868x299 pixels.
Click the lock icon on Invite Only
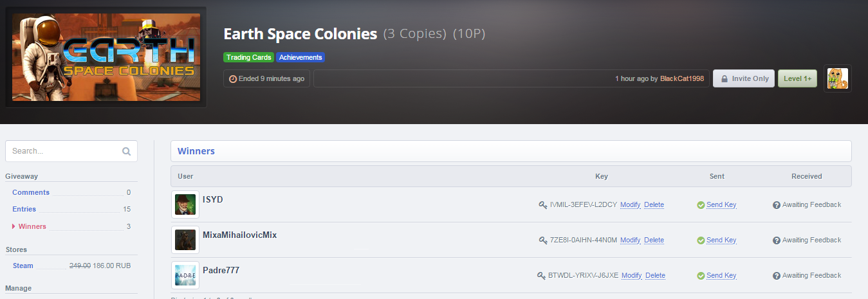point(724,78)
